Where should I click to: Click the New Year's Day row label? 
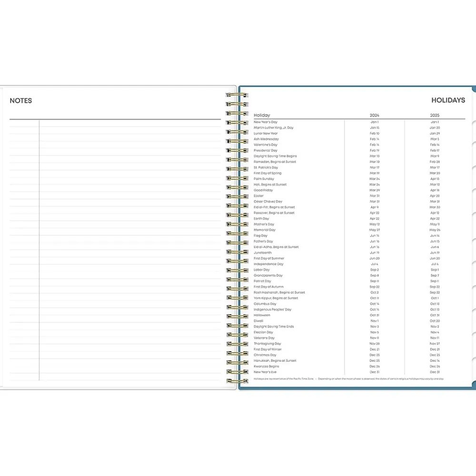[265, 122]
